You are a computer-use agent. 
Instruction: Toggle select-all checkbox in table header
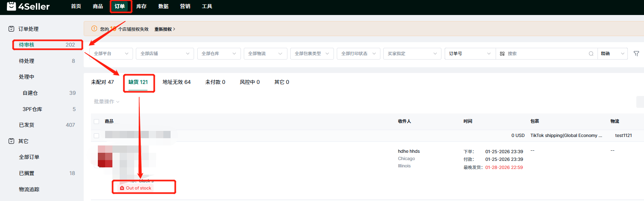click(x=96, y=122)
